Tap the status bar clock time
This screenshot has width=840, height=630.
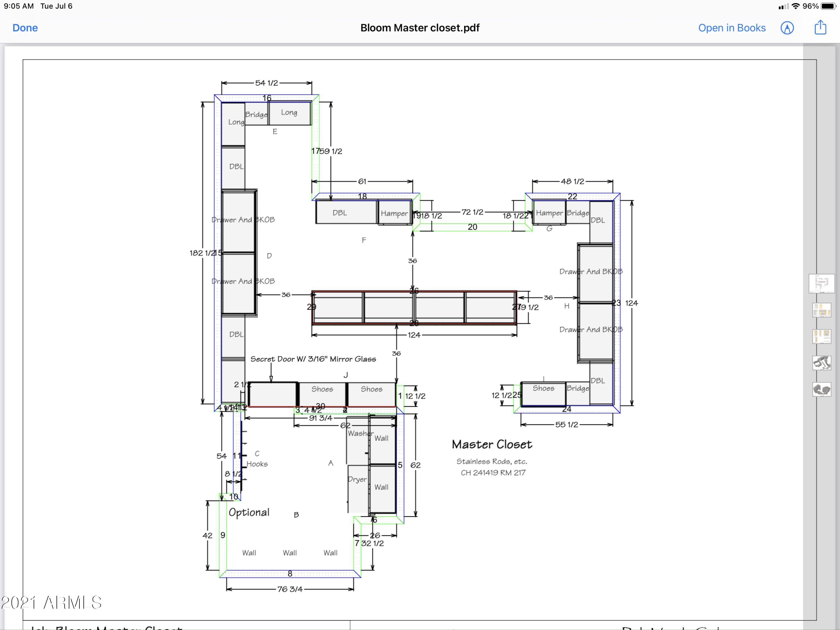click(18, 6)
